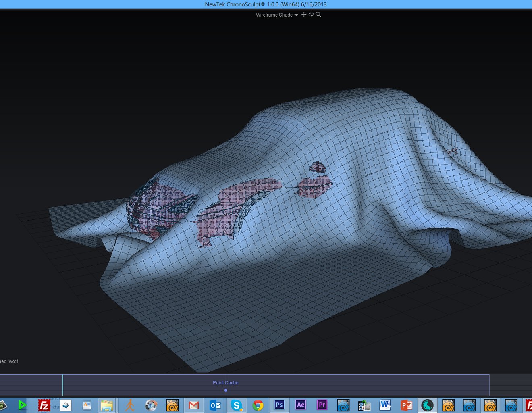Open Microsoft Word from the taskbar

pyautogui.click(x=385, y=405)
